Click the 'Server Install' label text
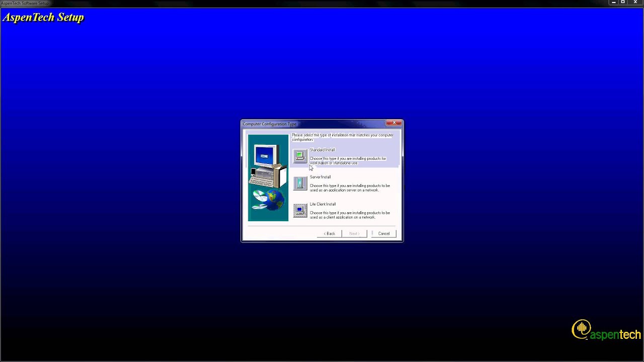 (x=320, y=177)
